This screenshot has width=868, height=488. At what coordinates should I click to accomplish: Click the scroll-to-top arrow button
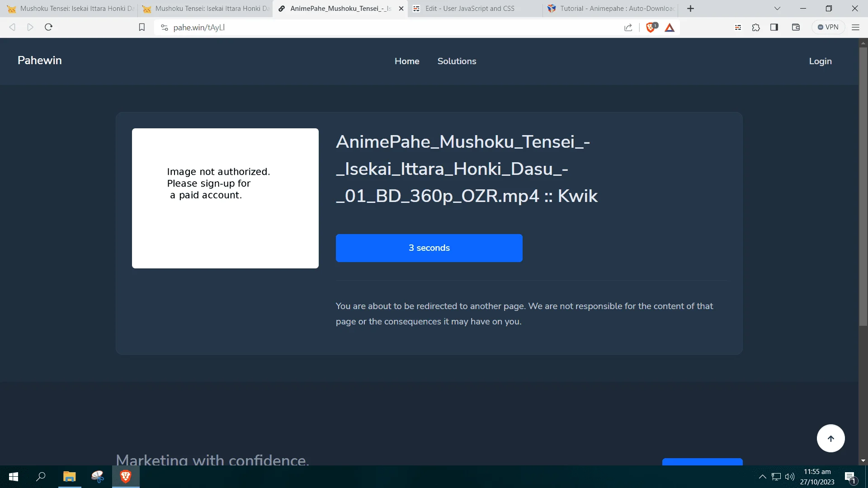tap(830, 438)
